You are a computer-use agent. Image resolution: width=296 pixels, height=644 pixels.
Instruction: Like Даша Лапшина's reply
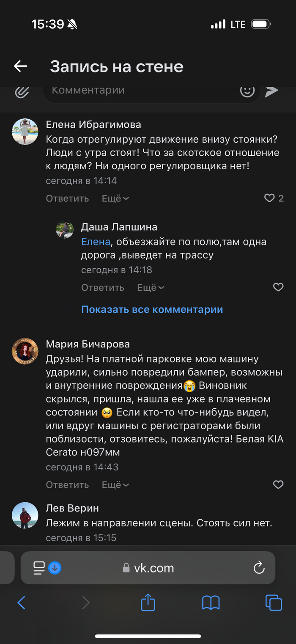point(278,287)
